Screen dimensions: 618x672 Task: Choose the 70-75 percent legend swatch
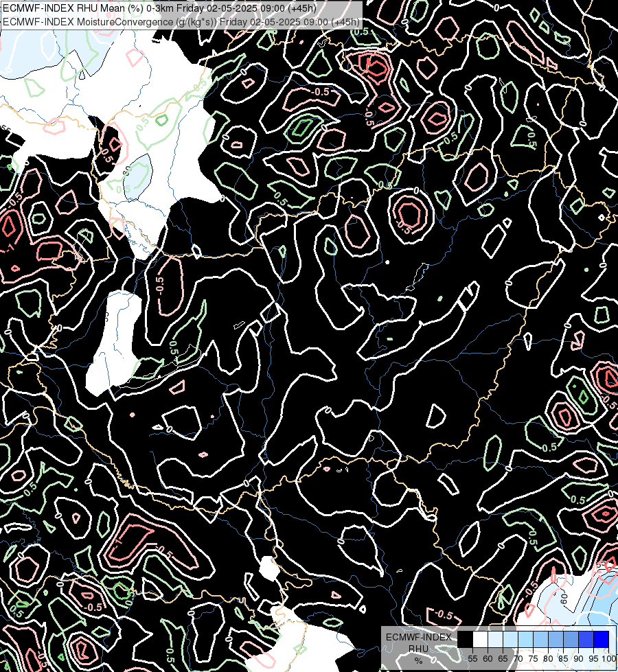pyautogui.click(x=525, y=639)
